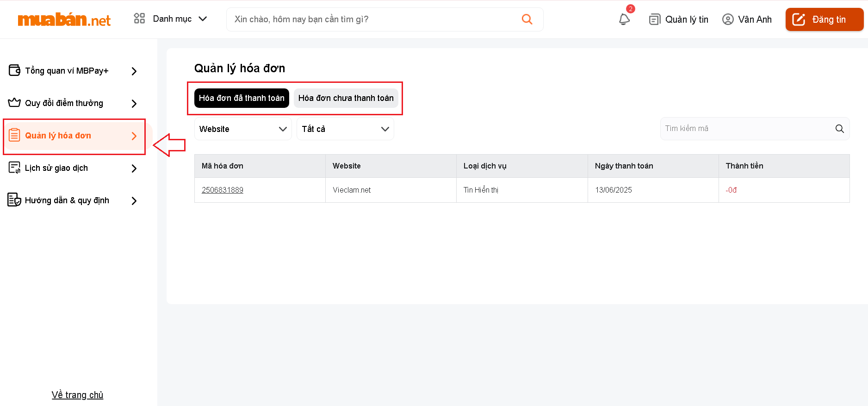The image size is (868, 406).
Task: Click the Tin Hiển thị cell
Action: pos(522,190)
